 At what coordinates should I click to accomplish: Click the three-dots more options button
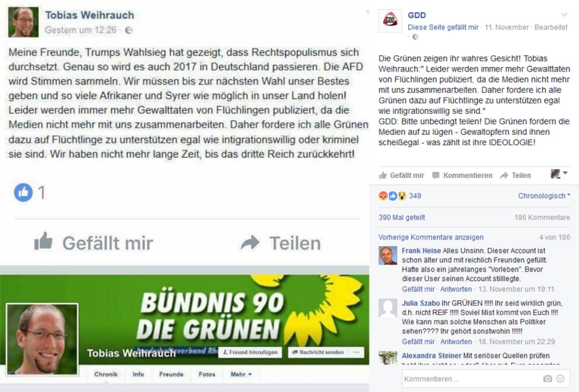coord(356,352)
